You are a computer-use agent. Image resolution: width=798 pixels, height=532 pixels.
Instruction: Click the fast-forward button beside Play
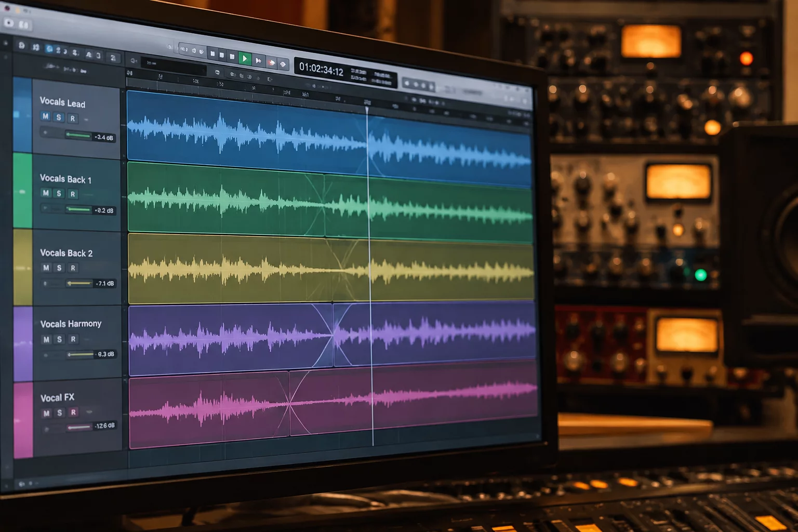(258, 61)
